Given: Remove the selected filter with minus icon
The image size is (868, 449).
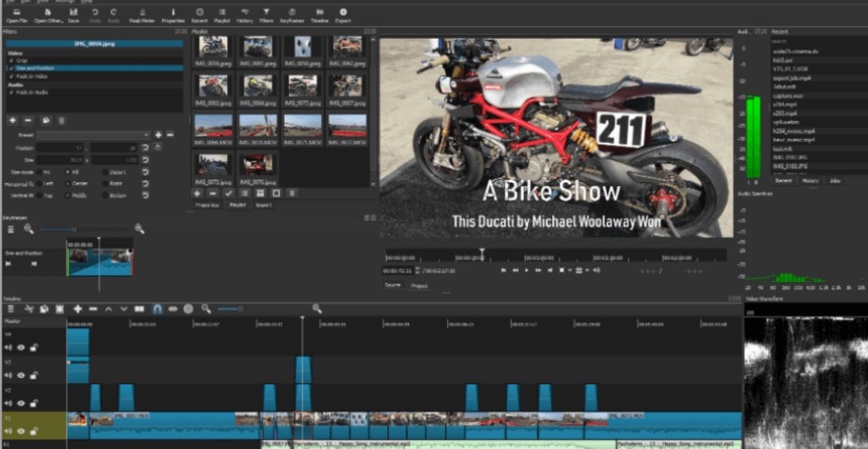Looking at the screenshot, I should (29, 120).
